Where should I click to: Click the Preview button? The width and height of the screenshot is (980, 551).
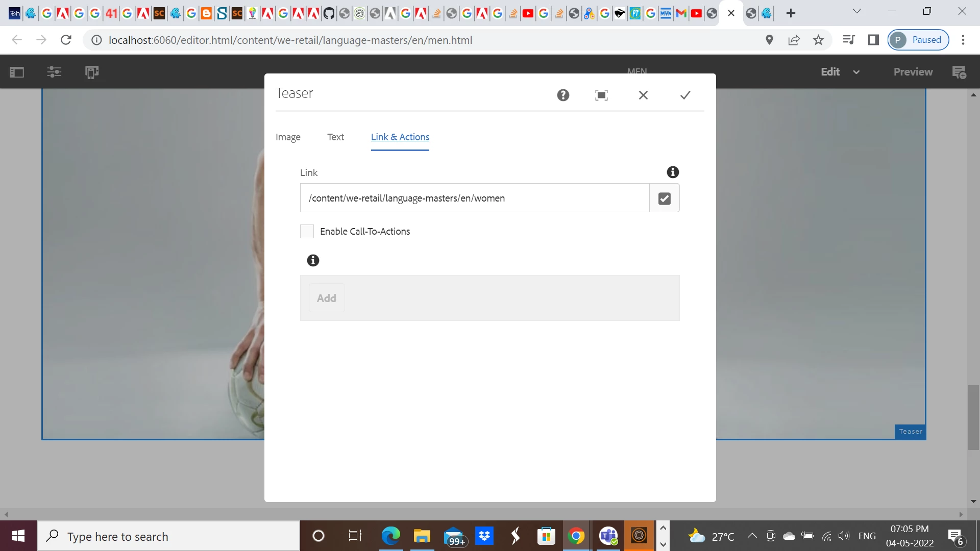coord(913,72)
